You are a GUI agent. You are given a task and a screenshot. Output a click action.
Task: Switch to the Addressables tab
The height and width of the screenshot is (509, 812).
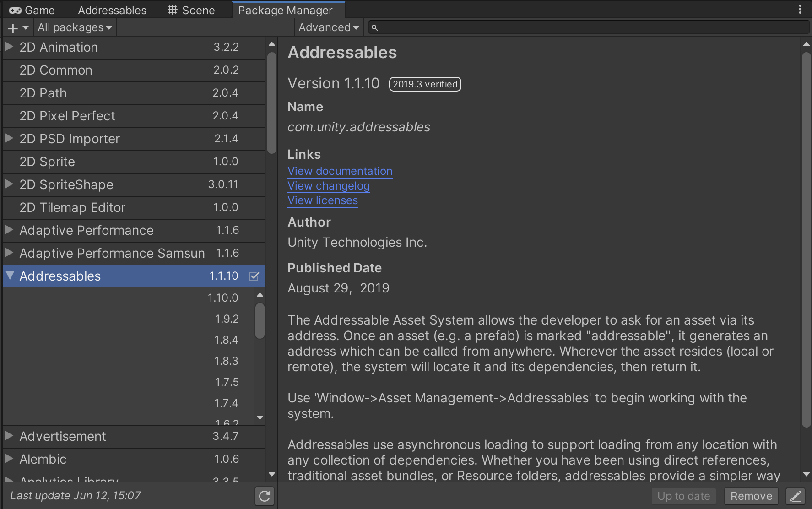point(112,10)
